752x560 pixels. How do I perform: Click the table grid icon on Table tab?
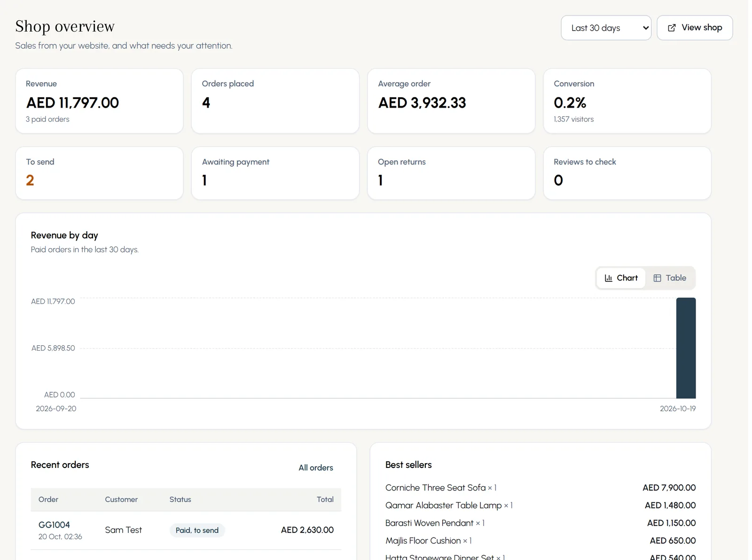pyautogui.click(x=657, y=278)
